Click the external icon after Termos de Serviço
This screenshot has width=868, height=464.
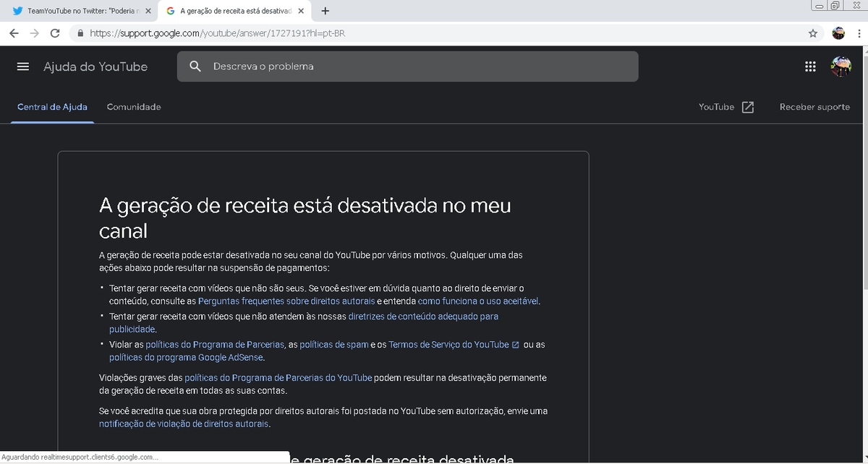[x=516, y=345]
